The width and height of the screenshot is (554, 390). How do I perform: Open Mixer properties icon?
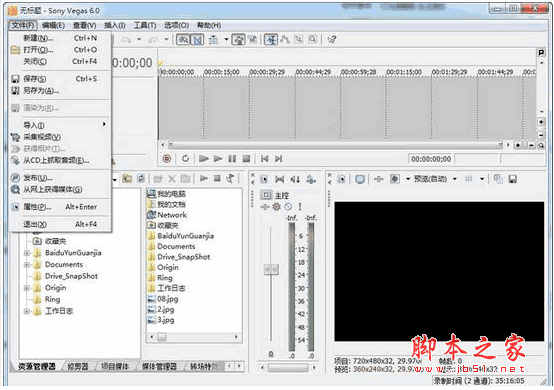tap(264, 179)
